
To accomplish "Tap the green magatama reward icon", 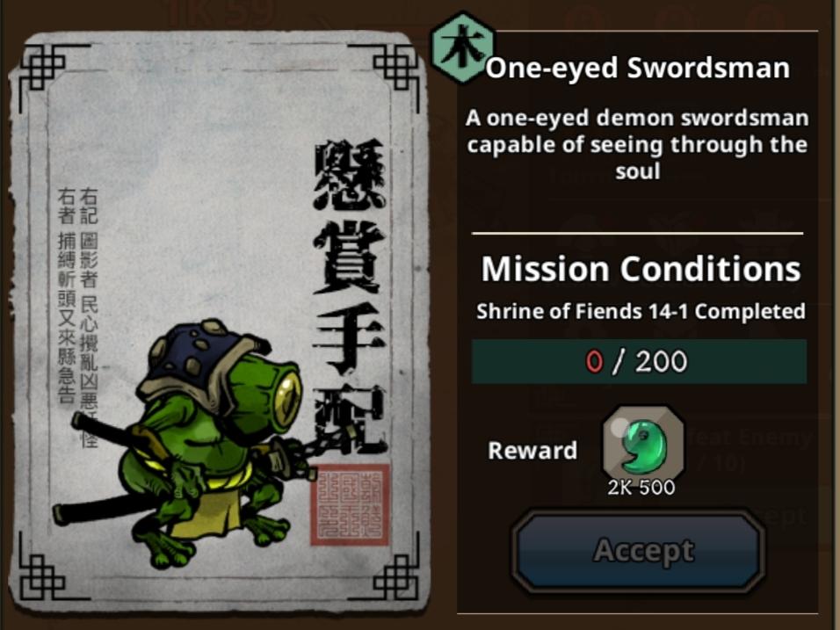I will [x=643, y=445].
